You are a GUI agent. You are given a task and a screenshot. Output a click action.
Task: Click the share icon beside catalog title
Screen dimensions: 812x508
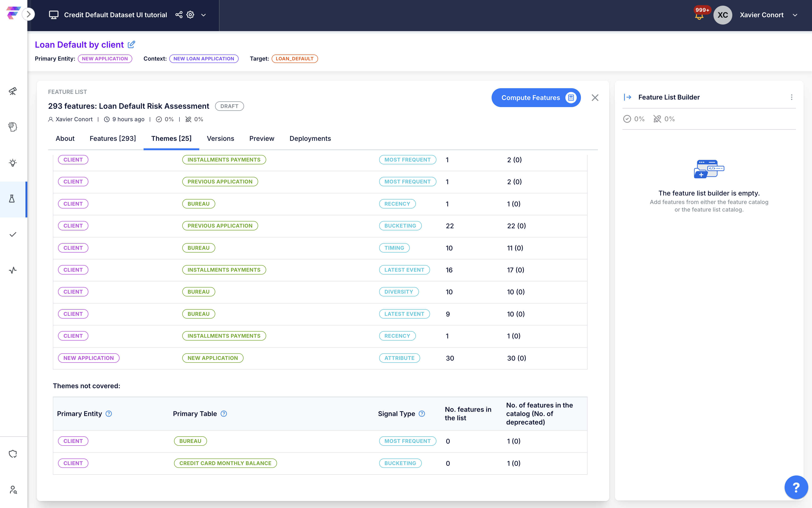pos(179,15)
